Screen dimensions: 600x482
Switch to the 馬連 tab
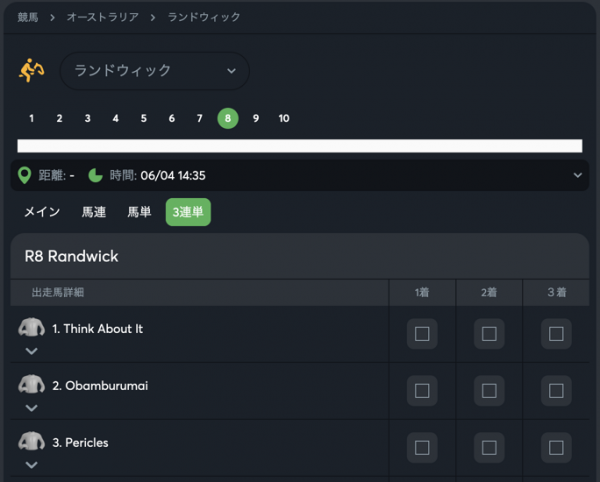[x=94, y=212]
